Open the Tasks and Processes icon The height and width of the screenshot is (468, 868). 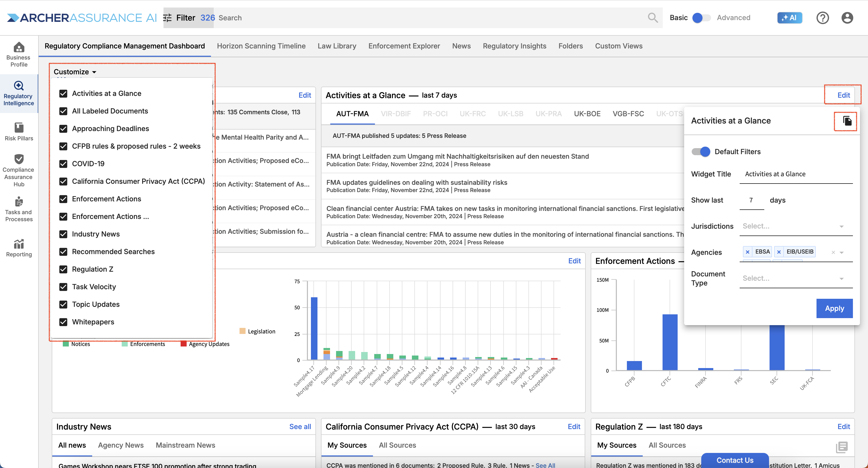pyautogui.click(x=19, y=201)
